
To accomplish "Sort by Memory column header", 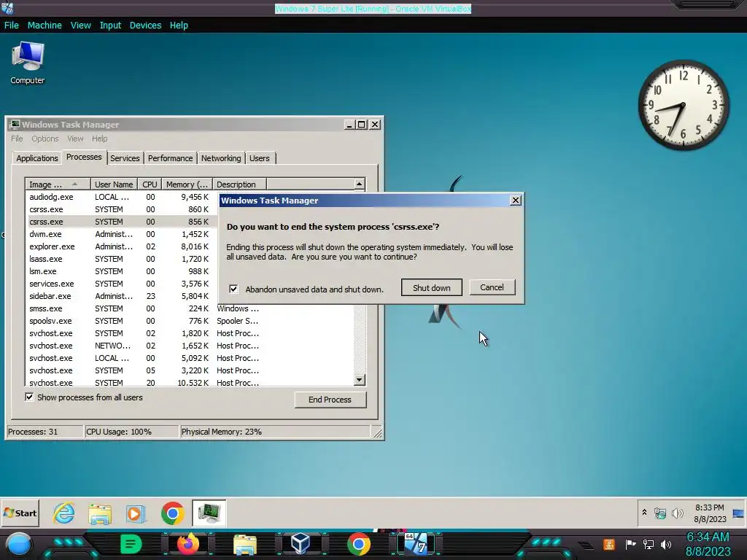I will click(x=187, y=184).
